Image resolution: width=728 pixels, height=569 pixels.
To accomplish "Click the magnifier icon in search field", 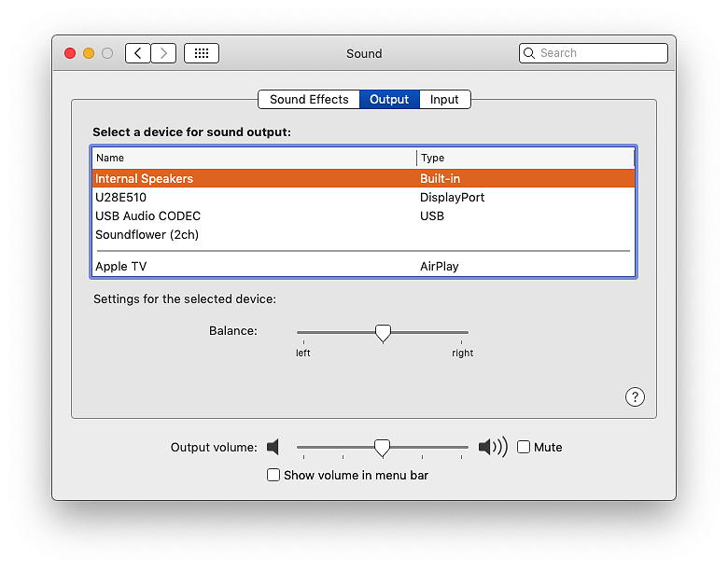I will click(x=529, y=53).
